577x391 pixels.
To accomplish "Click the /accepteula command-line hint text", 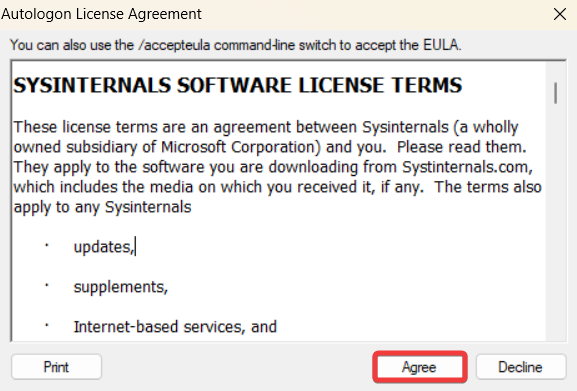I will click(x=236, y=45).
